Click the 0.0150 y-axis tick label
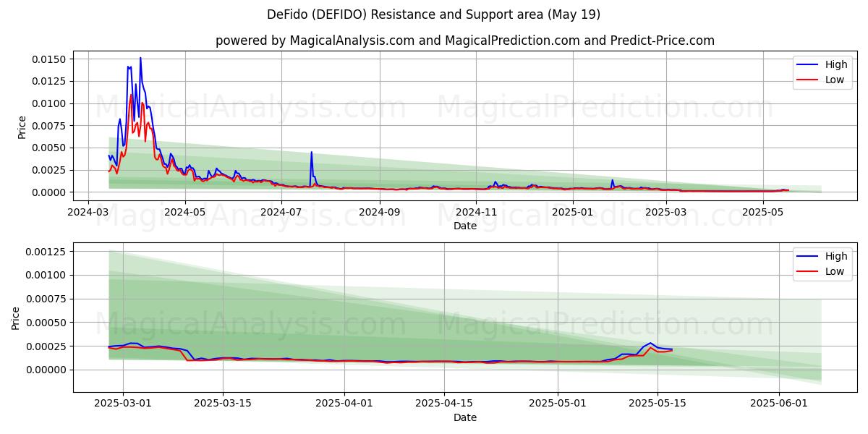The height and width of the screenshot is (434, 868). click(51, 59)
